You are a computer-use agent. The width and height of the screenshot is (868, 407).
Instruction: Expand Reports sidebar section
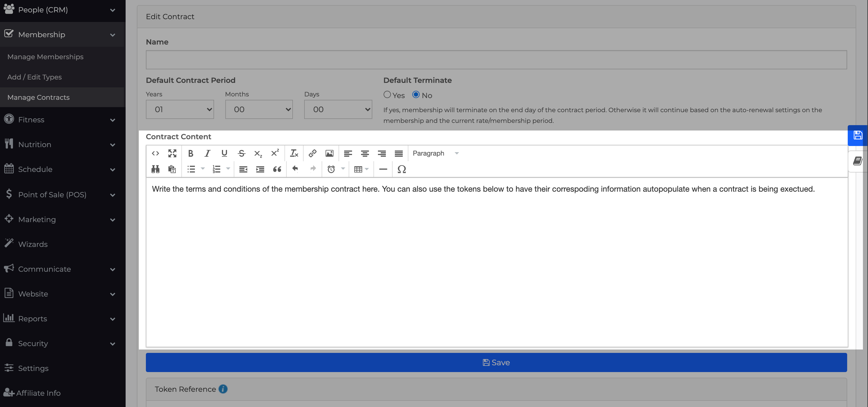(63, 319)
